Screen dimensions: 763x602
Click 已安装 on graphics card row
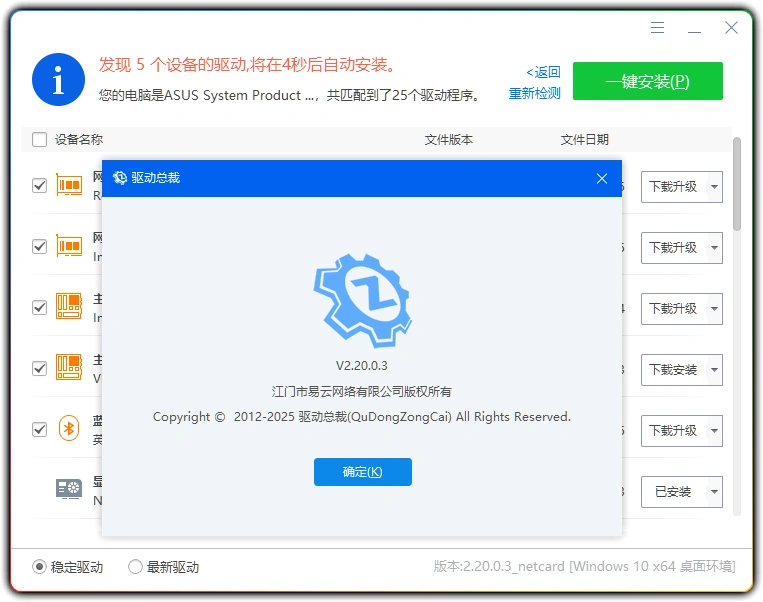[x=674, y=492]
